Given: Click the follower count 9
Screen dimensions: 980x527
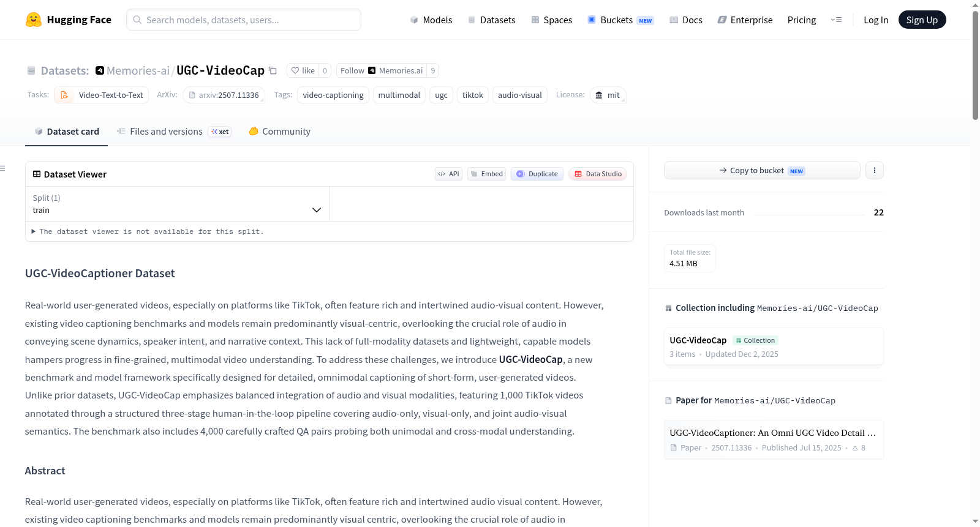Looking at the screenshot, I should (x=433, y=70).
